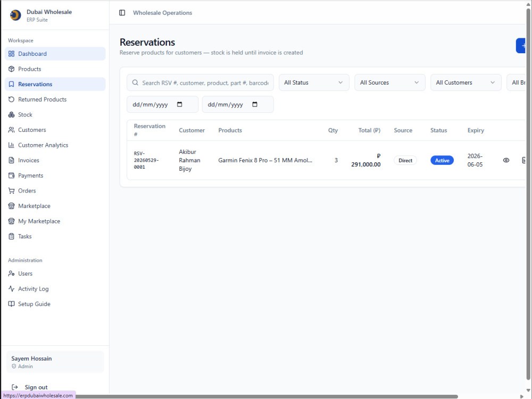Screen dimensions: 532x399
Task: Click the expiry date 2026-06-05
Action: pyautogui.click(x=475, y=160)
